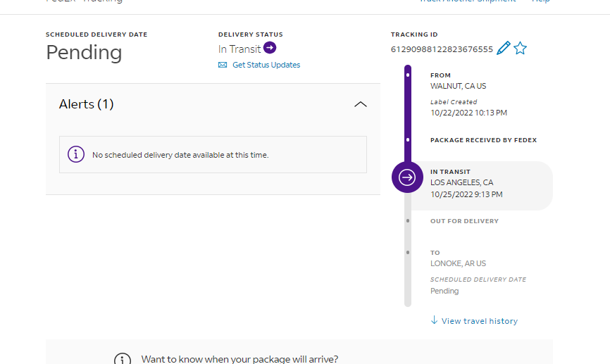Click the gray unfinished part of the progress bar

pyautogui.click(x=408, y=282)
